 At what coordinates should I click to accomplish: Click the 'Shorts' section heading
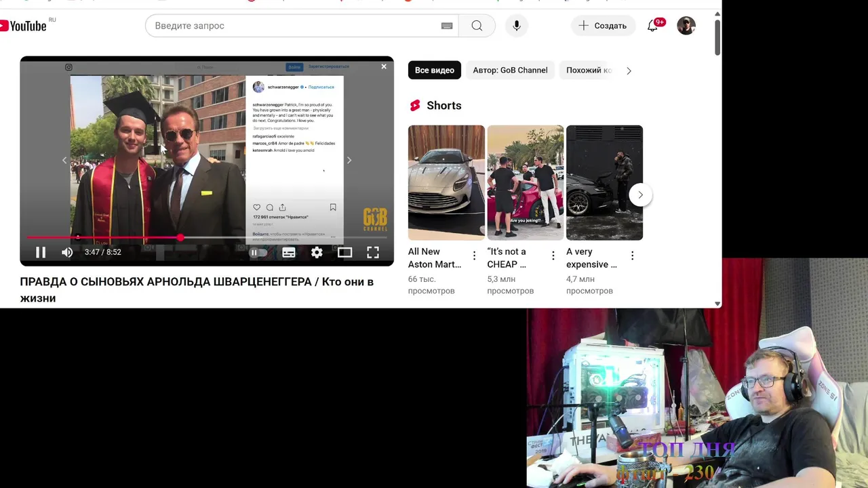[444, 106]
